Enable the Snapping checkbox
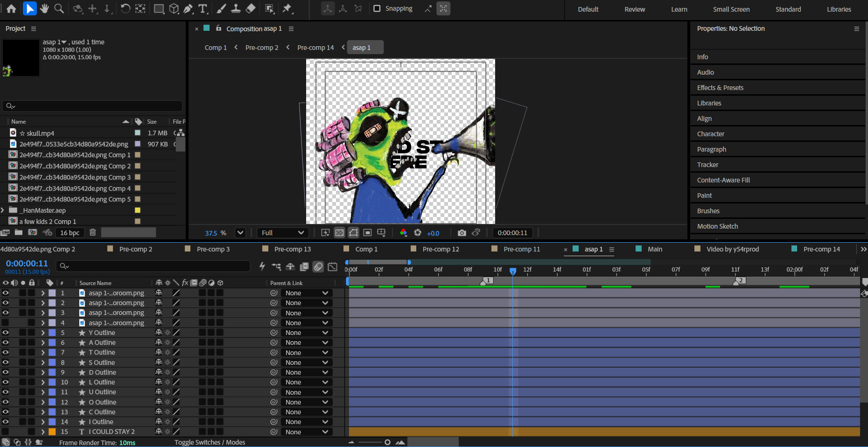868x447 pixels. tap(377, 8)
